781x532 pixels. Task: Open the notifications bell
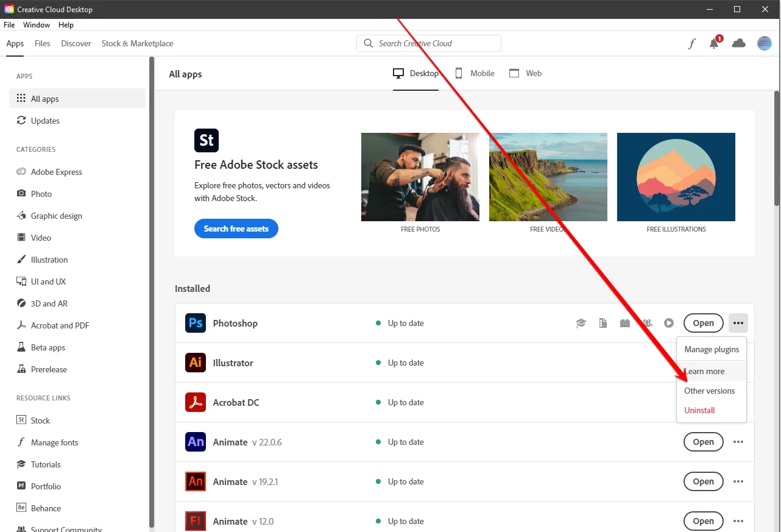click(715, 43)
